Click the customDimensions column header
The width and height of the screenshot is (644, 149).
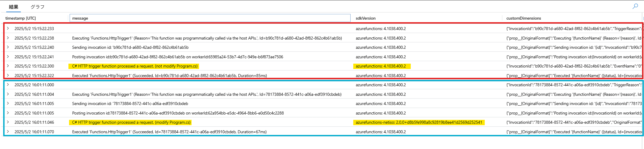point(523,18)
